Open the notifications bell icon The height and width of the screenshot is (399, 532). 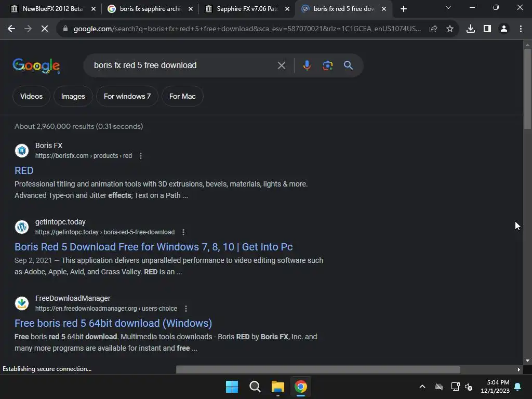[x=518, y=387]
